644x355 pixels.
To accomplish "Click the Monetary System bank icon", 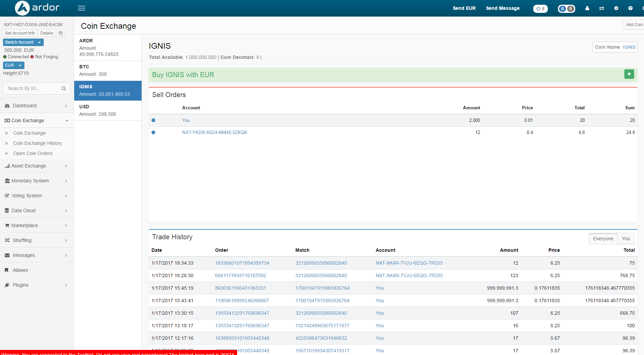I will [7, 181].
